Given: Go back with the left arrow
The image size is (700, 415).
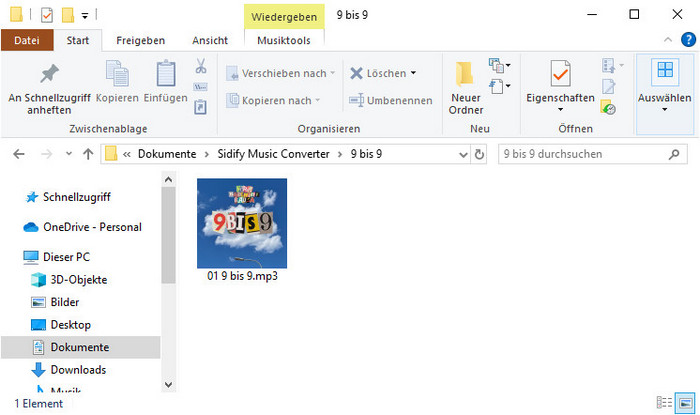Looking at the screenshot, I should tap(19, 154).
